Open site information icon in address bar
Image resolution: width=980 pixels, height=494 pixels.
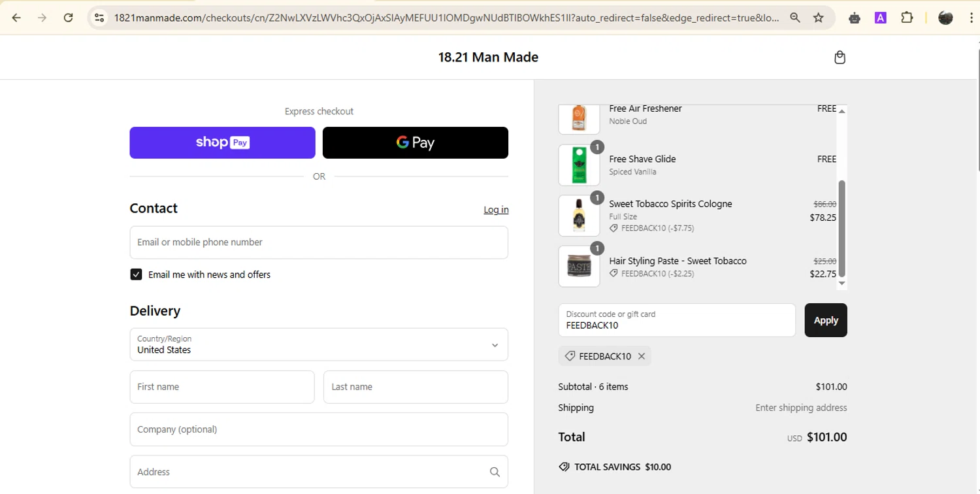[x=99, y=18]
